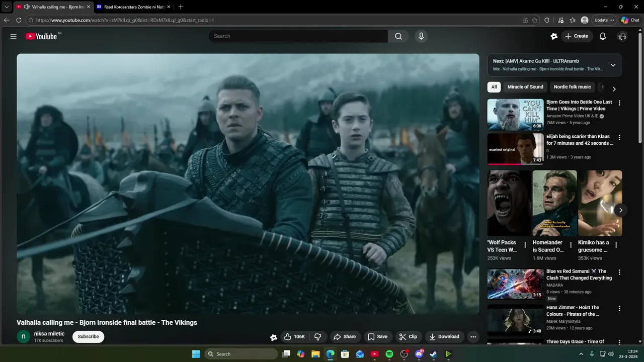The width and height of the screenshot is (644, 362).
Task: Open Spotify from the taskbar
Action: pos(389,354)
